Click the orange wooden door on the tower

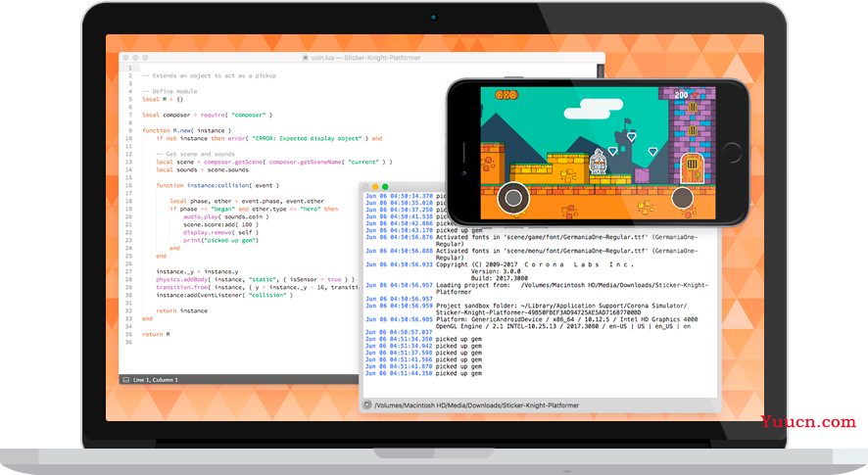click(692, 168)
